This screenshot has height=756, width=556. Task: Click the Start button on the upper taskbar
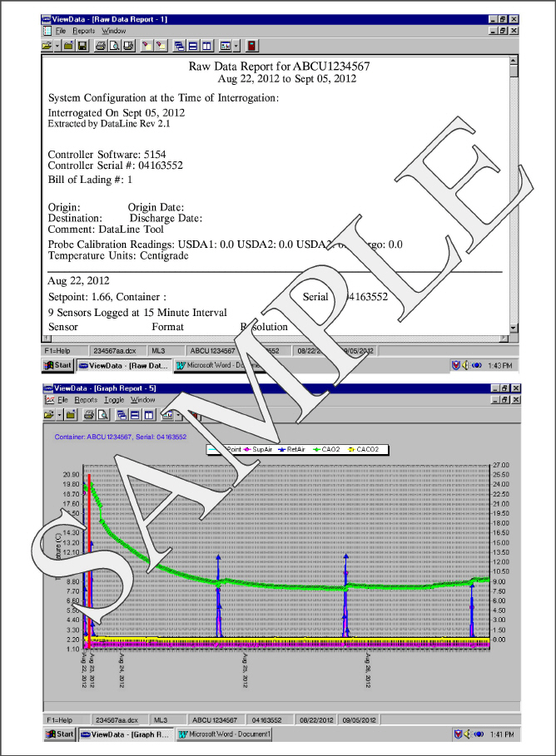(x=58, y=365)
